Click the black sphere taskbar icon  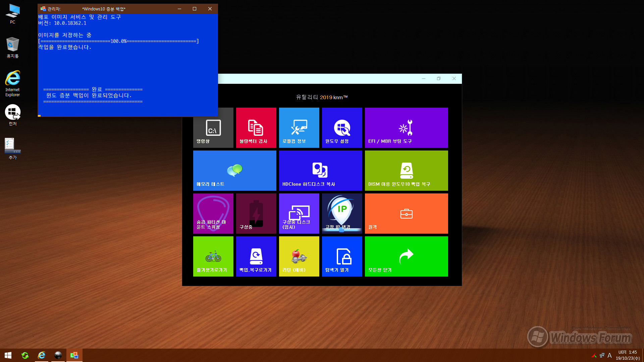pos(58,355)
